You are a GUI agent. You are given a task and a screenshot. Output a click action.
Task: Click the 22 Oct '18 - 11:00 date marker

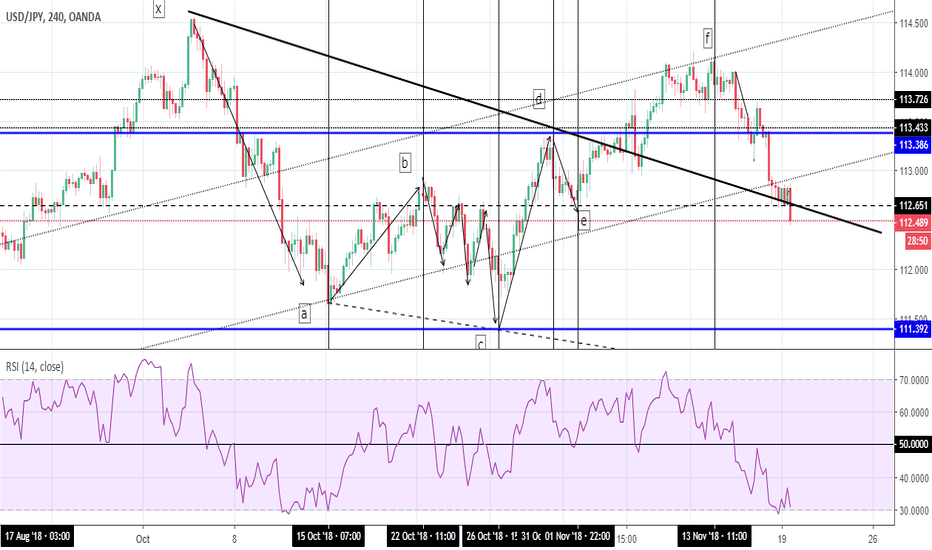click(423, 536)
